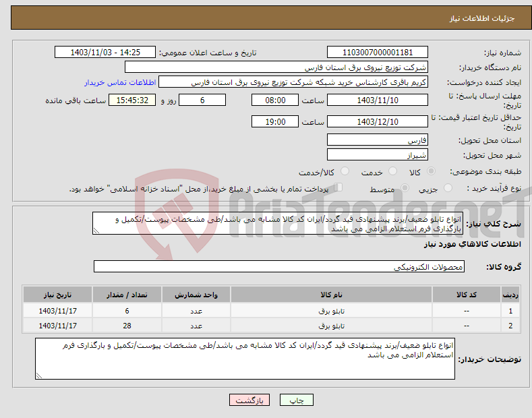532x418 pixels.
Task: Open buyer contact info link اطلاعات تماس خریدار
Action: click(x=120, y=82)
